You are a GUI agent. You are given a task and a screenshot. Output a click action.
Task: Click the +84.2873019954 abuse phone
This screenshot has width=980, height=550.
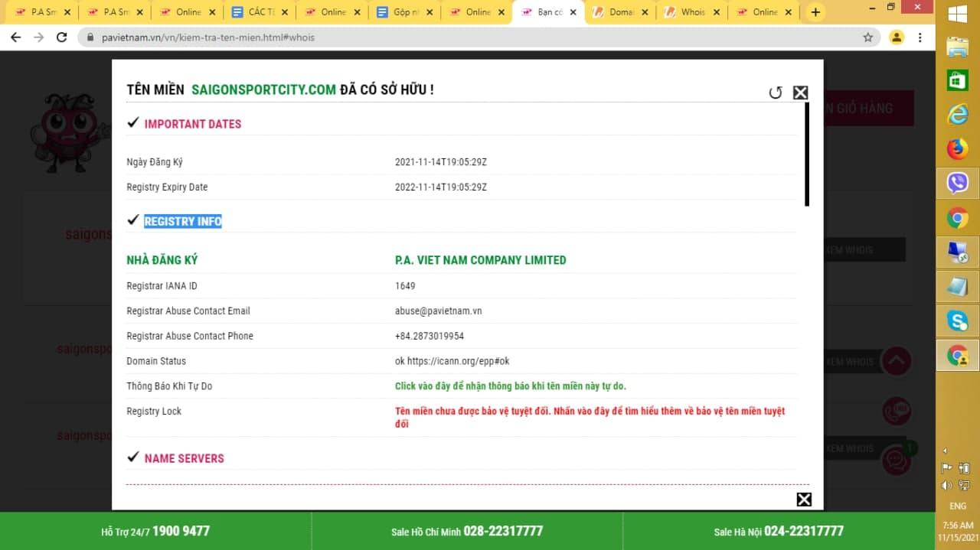[430, 336]
